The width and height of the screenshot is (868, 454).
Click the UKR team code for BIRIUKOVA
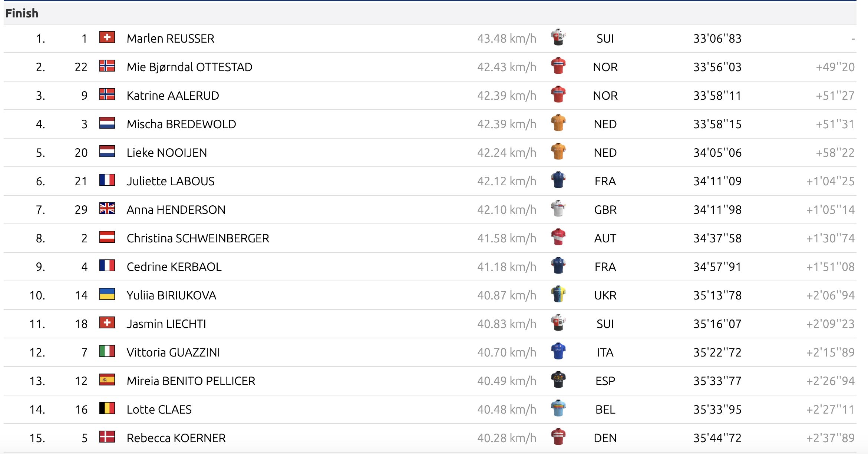click(x=605, y=295)
